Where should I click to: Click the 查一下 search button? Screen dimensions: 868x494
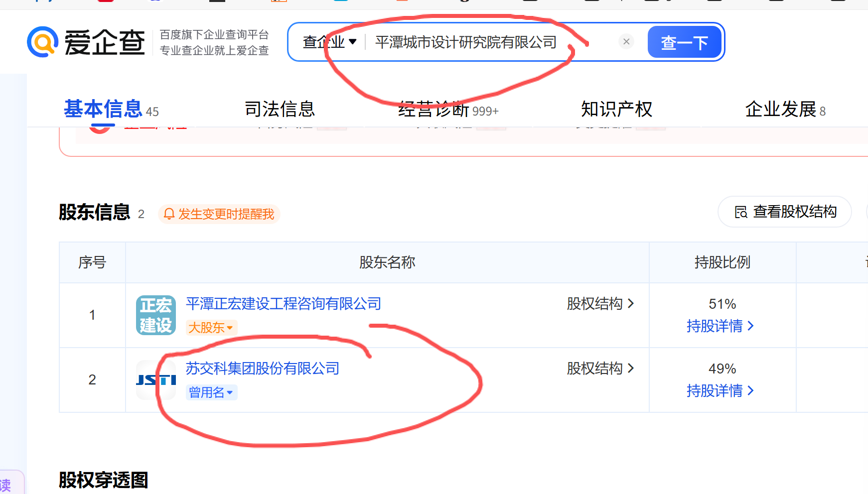[x=684, y=42]
